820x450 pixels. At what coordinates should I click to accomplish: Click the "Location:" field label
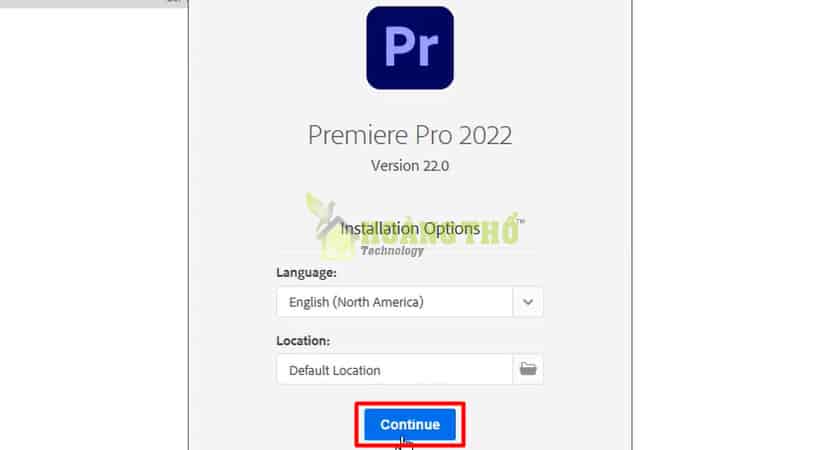point(303,341)
